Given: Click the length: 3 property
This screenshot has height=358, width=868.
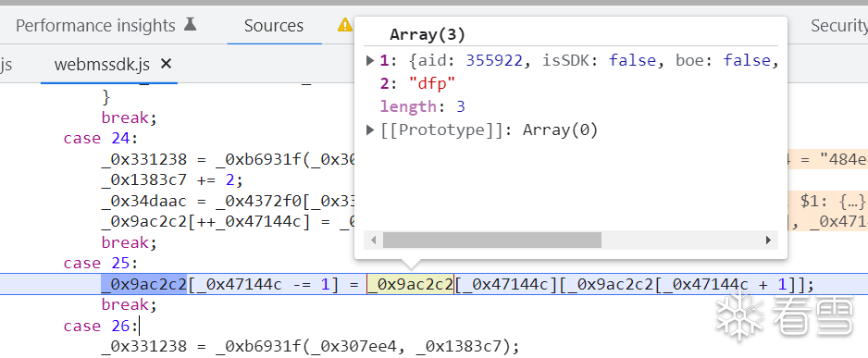Looking at the screenshot, I should click(424, 106).
